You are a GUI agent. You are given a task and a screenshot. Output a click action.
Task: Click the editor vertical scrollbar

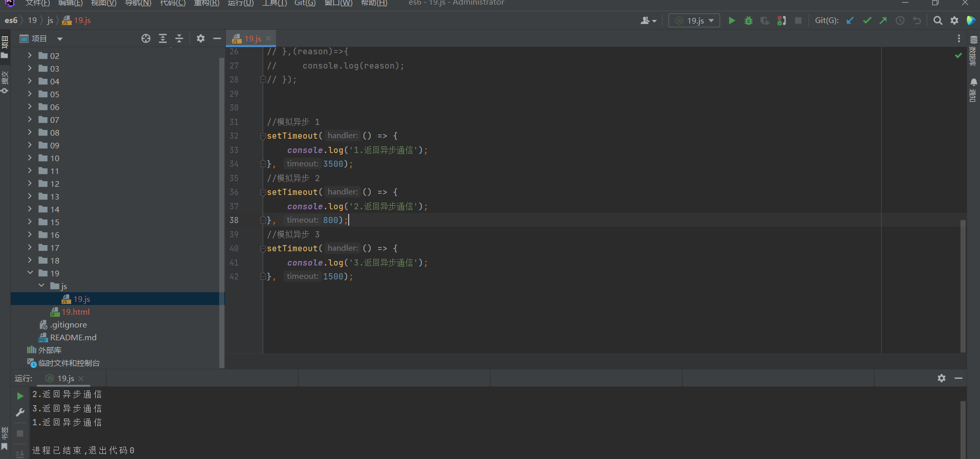(963, 286)
